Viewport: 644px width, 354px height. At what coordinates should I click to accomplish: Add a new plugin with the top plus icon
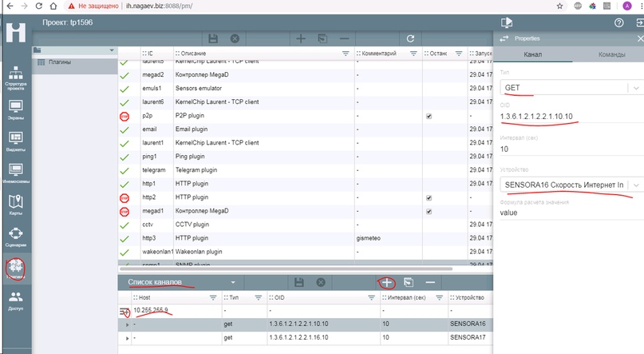(301, 38)
